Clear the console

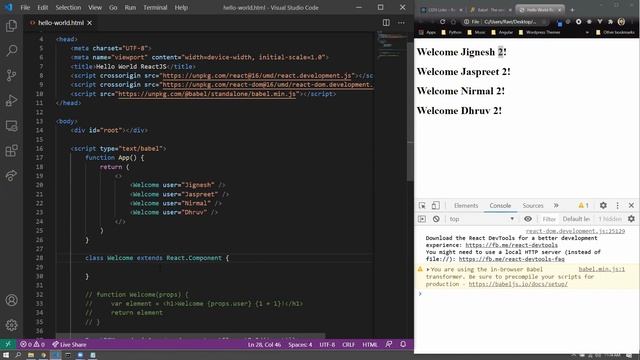[436, 219]
